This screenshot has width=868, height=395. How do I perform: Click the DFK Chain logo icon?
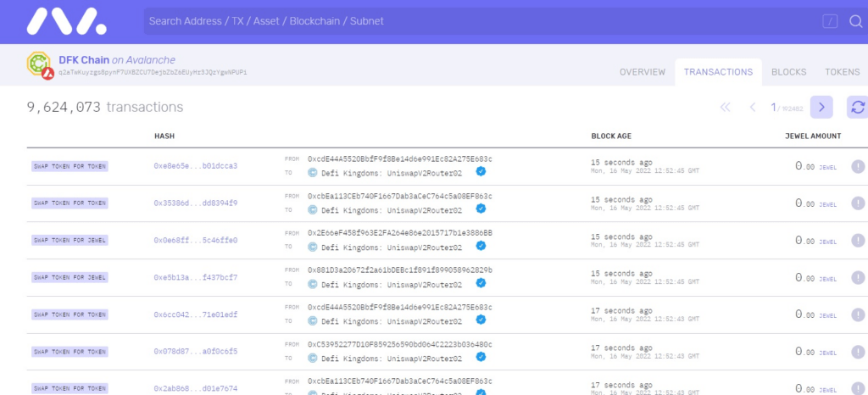[x=40, y=65]
